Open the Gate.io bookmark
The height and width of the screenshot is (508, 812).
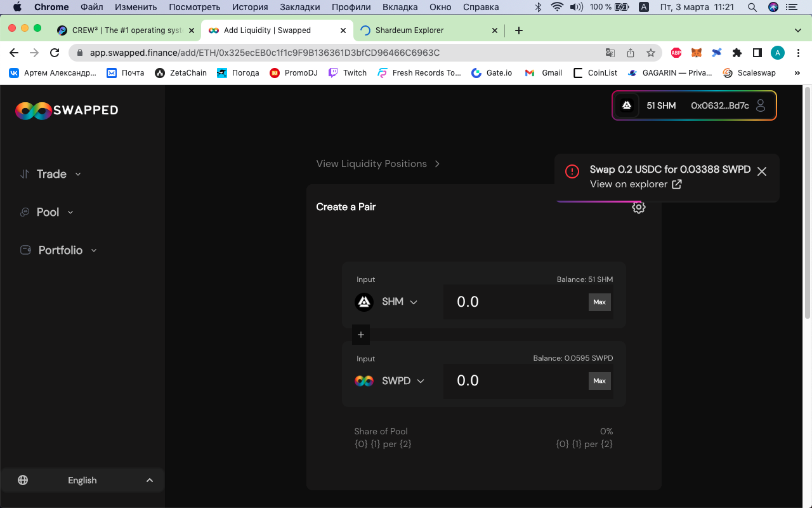click(492, 73)
